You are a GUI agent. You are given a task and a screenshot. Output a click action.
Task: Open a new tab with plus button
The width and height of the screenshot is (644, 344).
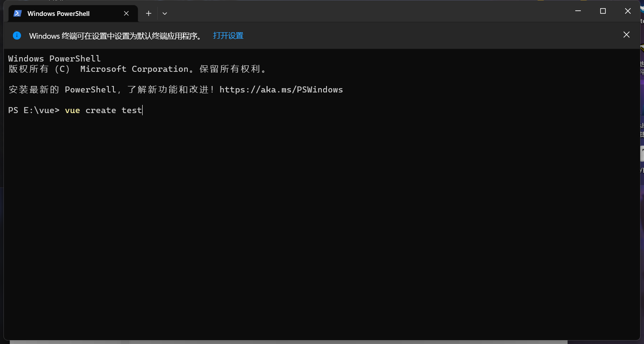[x=149, y=13]
